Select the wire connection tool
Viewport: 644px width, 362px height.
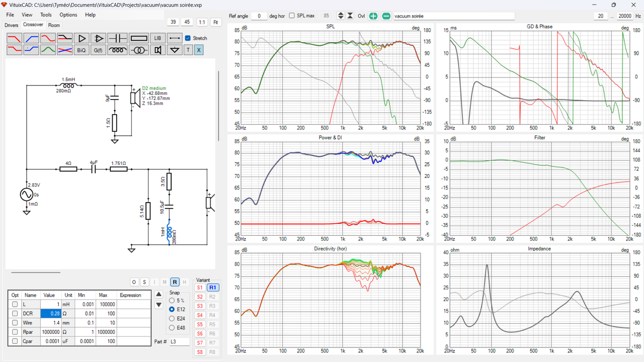point(175,38)
